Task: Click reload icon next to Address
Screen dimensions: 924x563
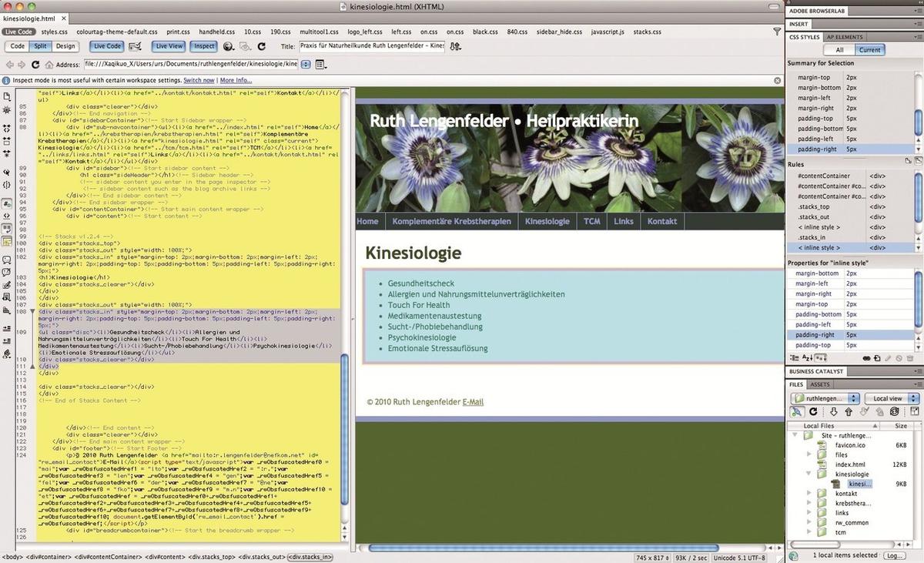Action: tap(35, 65)
